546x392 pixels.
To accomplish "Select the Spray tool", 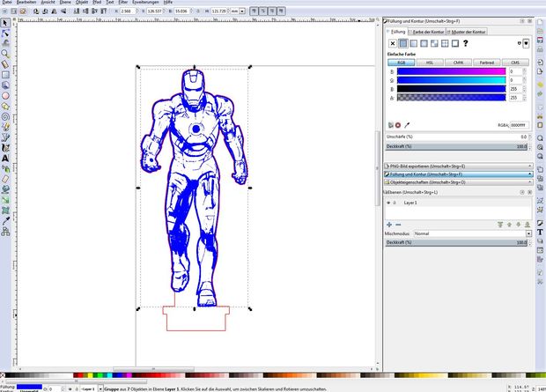I will click(x=5, y=168).
